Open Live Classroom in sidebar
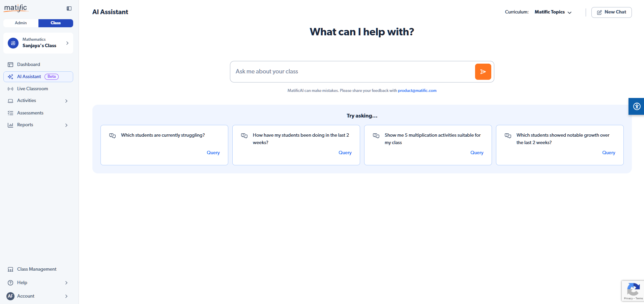Image resolution: width=644 pixels, height=304 pixels. click(32, 89)
